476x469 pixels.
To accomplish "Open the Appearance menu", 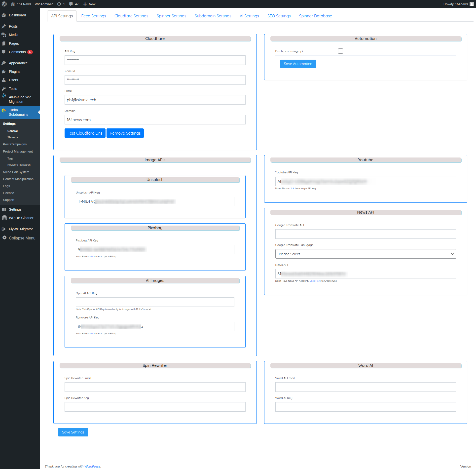I will (18, 63).
